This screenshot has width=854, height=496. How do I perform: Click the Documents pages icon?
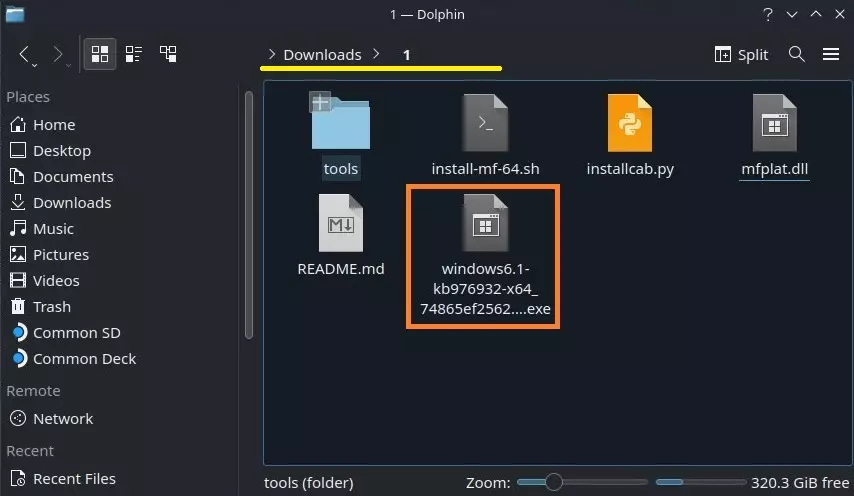(18, 176)
